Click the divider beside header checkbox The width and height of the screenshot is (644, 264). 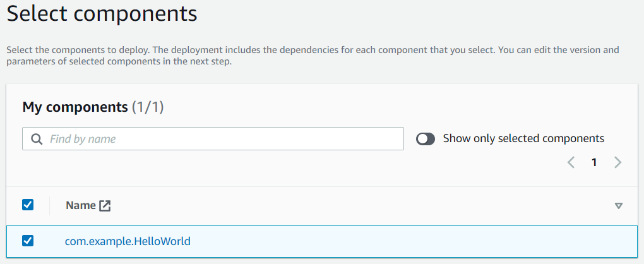coord(49,205)
